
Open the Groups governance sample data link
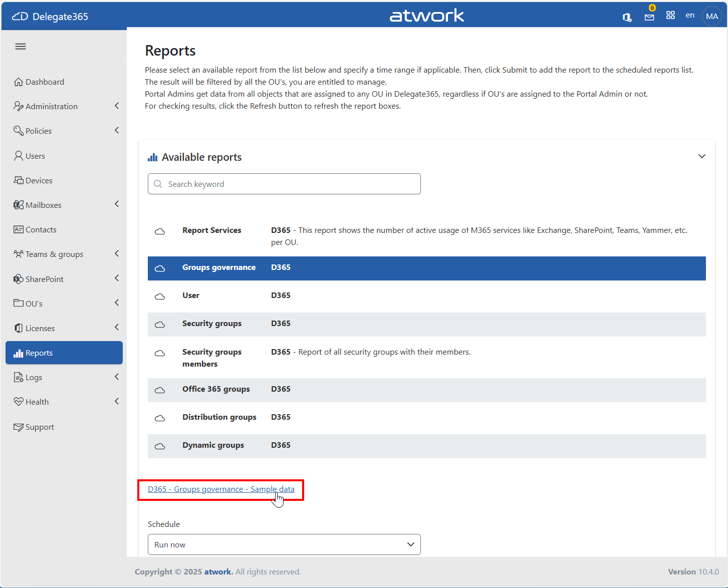221,489
